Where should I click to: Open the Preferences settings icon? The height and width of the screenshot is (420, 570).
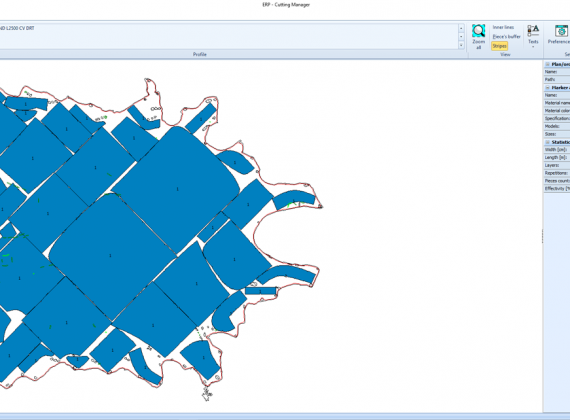coord(561,31)
